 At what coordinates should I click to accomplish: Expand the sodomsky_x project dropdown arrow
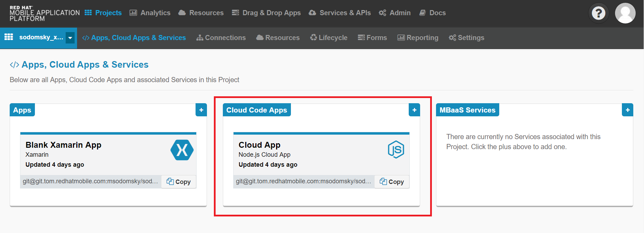click(70, 38)
